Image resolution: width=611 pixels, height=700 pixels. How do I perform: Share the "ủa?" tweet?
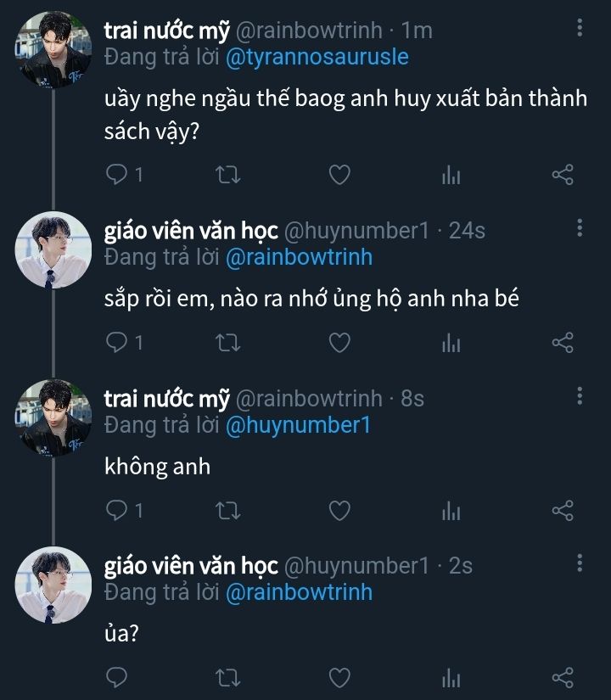563,677
